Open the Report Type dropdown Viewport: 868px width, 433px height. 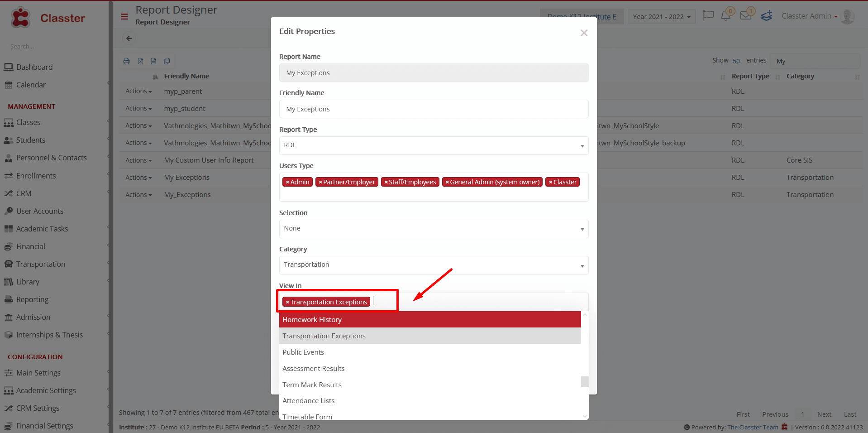click(x=434, y=145)
